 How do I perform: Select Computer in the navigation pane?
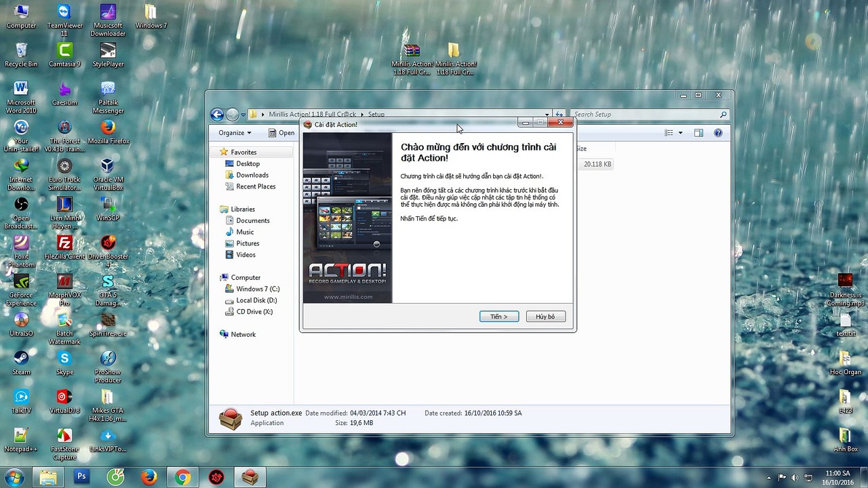(x=245, y=278)
